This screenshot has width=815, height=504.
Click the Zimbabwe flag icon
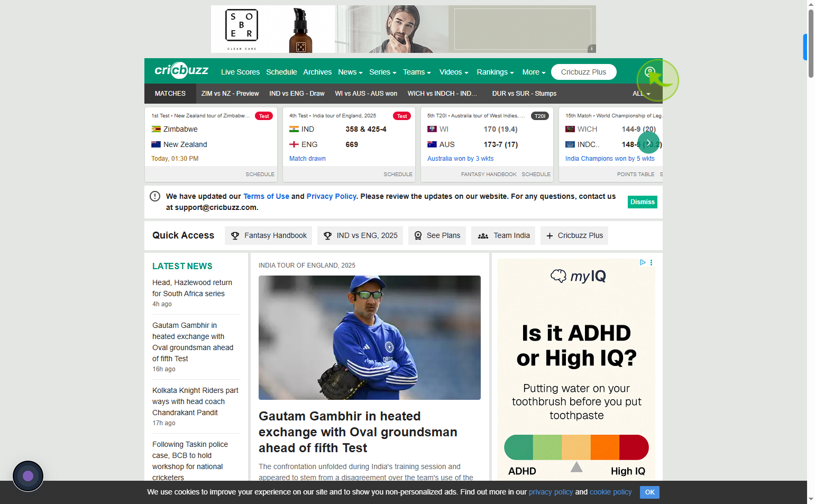(x=156, y=129)
